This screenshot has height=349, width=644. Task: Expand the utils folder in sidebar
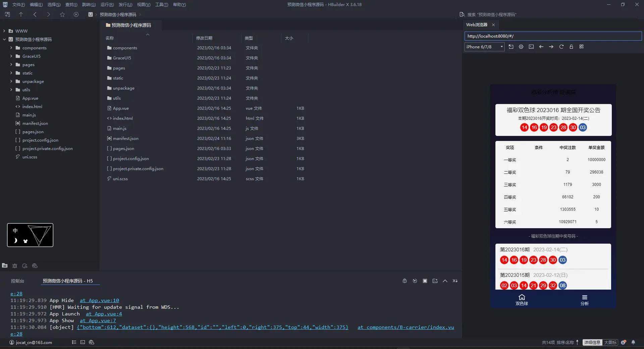click(x=11, y=90)
